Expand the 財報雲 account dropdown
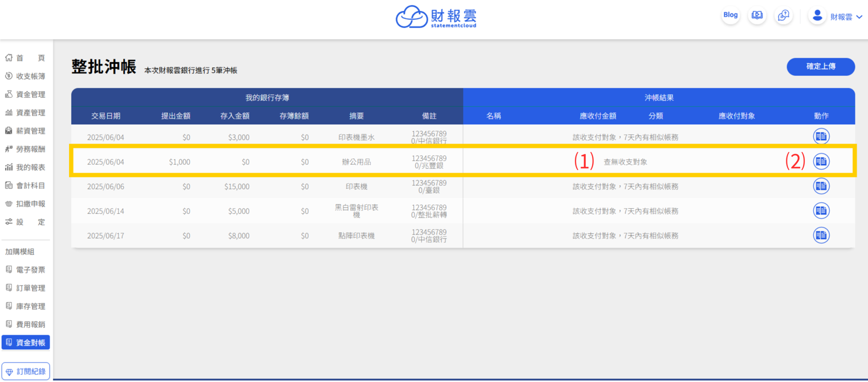Screen dimensions: 868x382 (x=846, y=17)
